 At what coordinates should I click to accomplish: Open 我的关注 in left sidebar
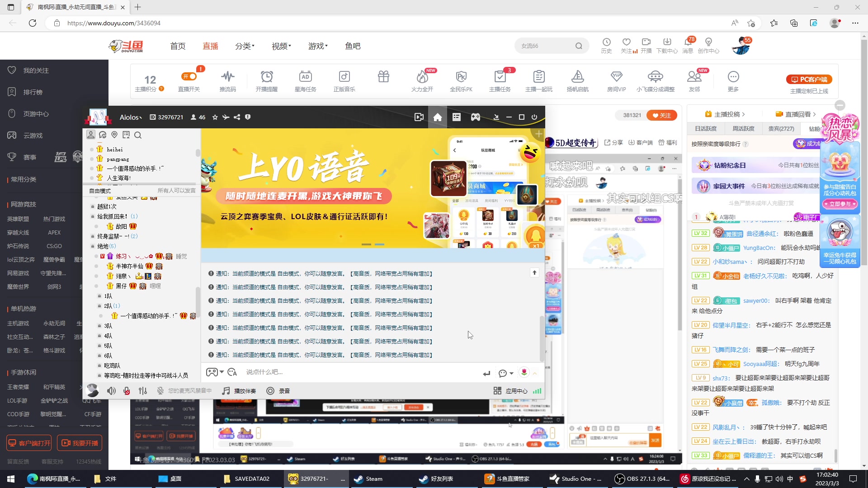36,70
